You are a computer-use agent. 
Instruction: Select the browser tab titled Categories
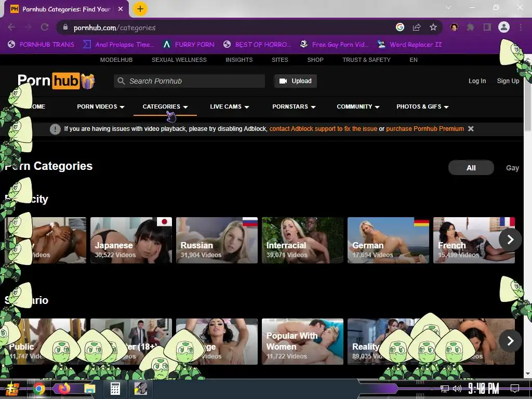[66, 9]
